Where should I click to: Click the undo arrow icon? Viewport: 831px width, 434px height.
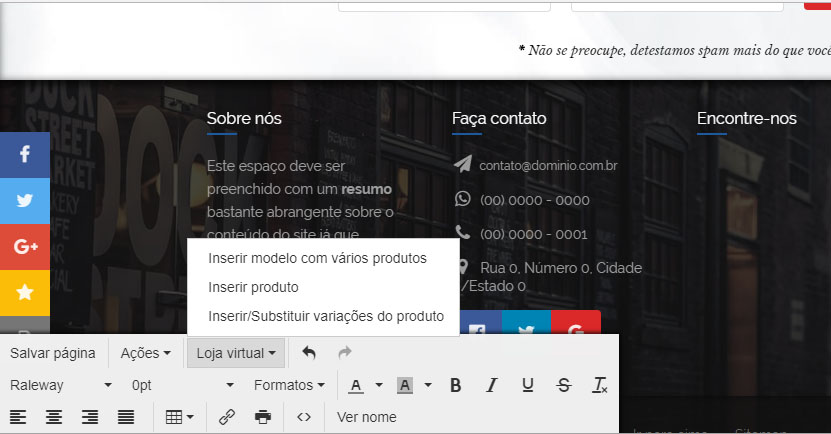click(x=309, y=352)
